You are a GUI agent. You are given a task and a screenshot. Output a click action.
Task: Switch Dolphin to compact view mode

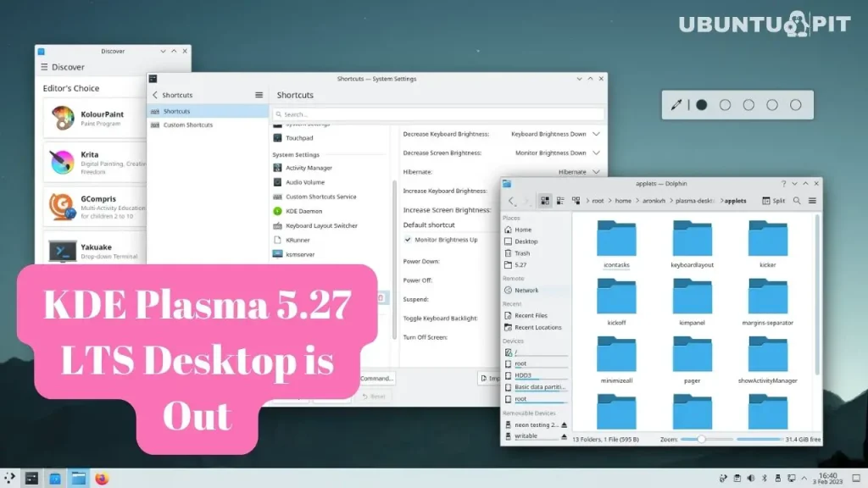pos(560,201)
